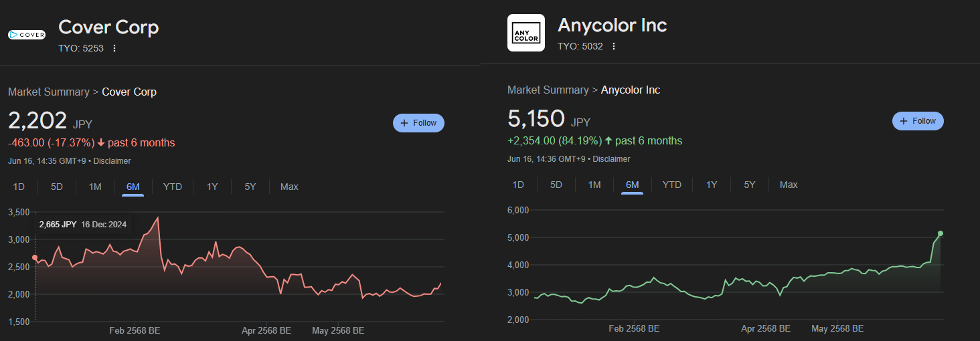Click the +2,354.00 (84.19%) change text
This screenshot has width=980, height=341.
[555, 140]
